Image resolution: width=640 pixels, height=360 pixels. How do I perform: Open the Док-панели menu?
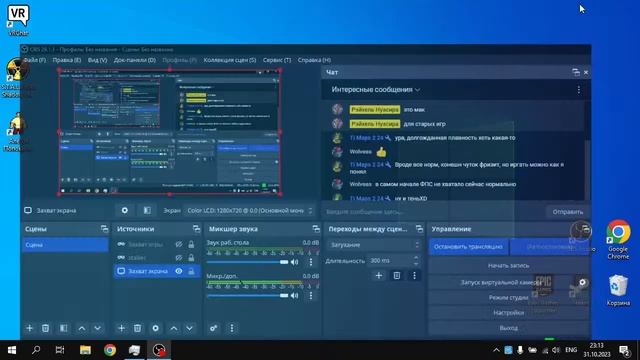135,60
